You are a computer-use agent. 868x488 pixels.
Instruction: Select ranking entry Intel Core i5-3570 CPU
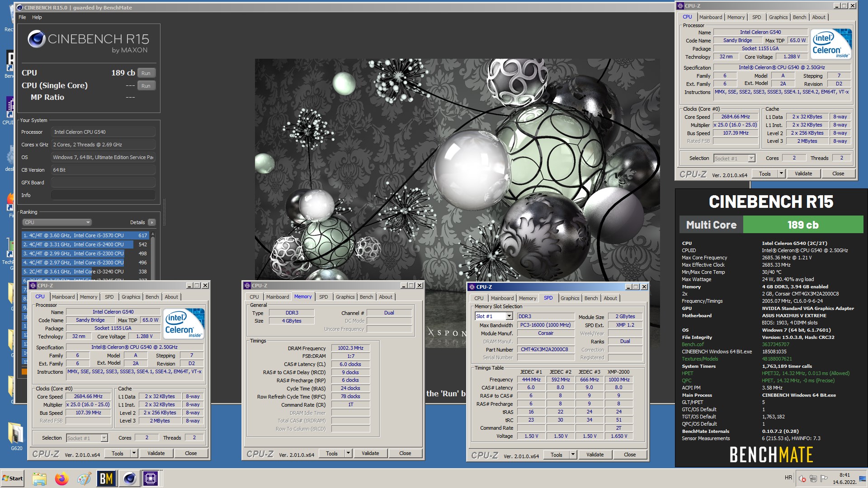pyautogui.click(x=85, y=235)
